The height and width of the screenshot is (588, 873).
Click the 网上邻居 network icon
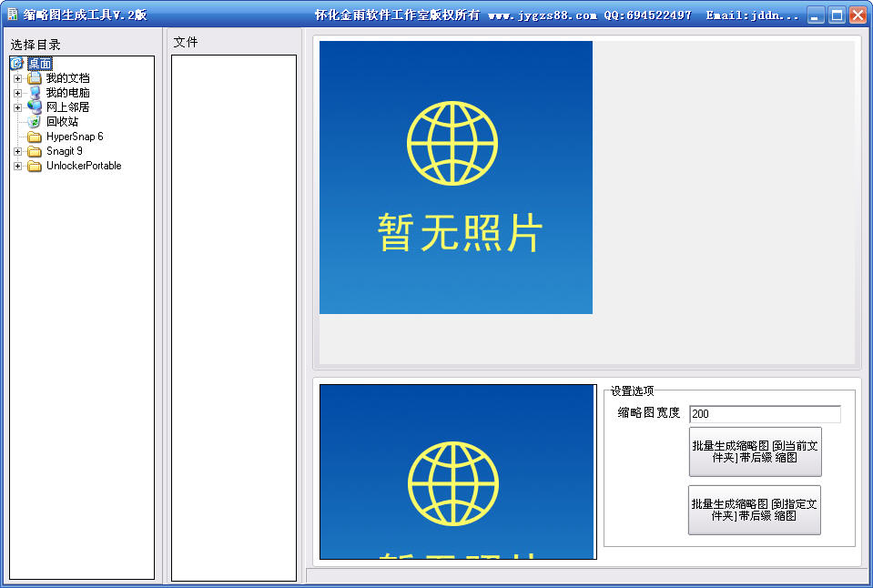point(35,106)
